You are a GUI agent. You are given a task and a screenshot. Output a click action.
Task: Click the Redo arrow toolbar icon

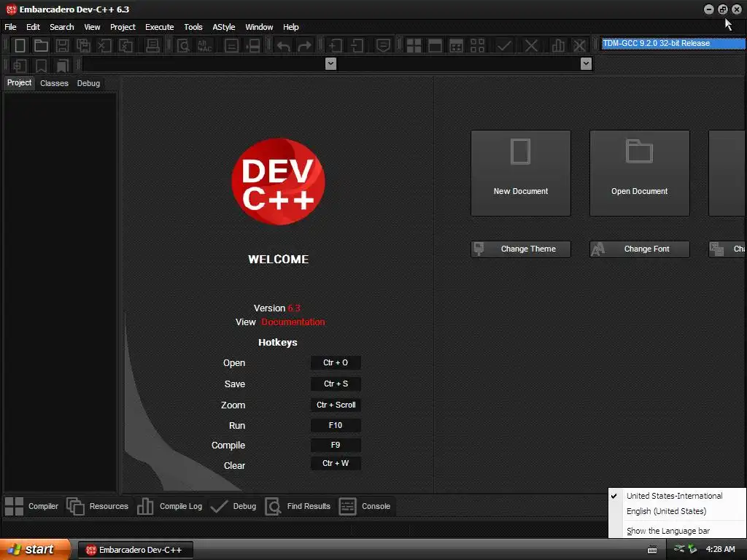[x=304, y=46]
